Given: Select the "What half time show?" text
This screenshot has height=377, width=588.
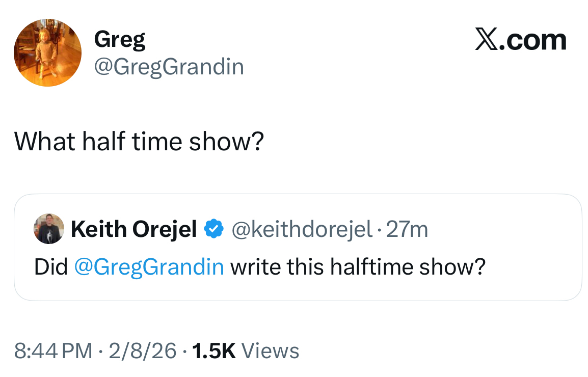Looking at the screenshot, I should point(139,141).
